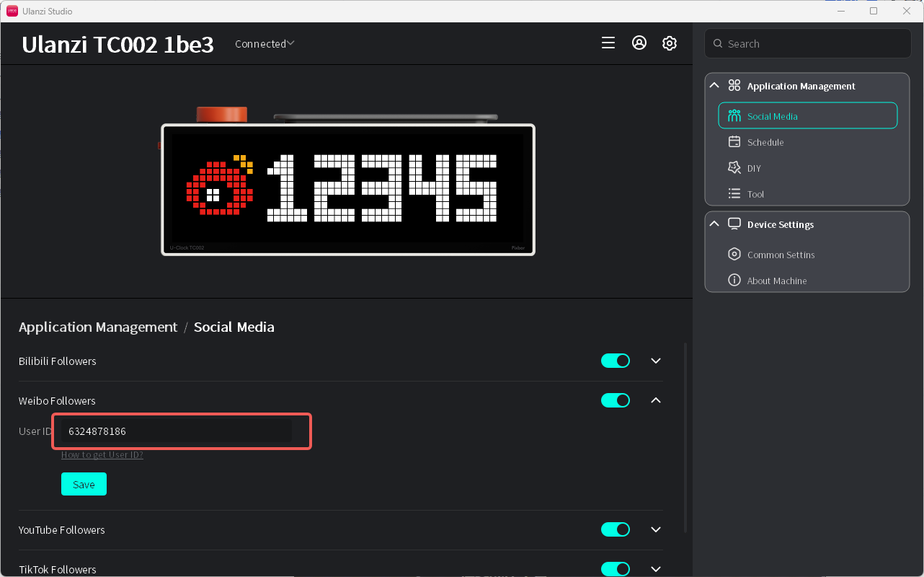Expand the YouTube Followers section
The height and width of the screenshot is (577, 924).
tap(656, 529)
